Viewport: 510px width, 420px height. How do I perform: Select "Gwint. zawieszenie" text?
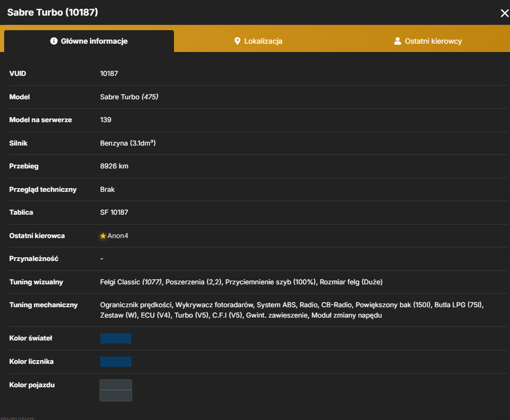[277, 315]
